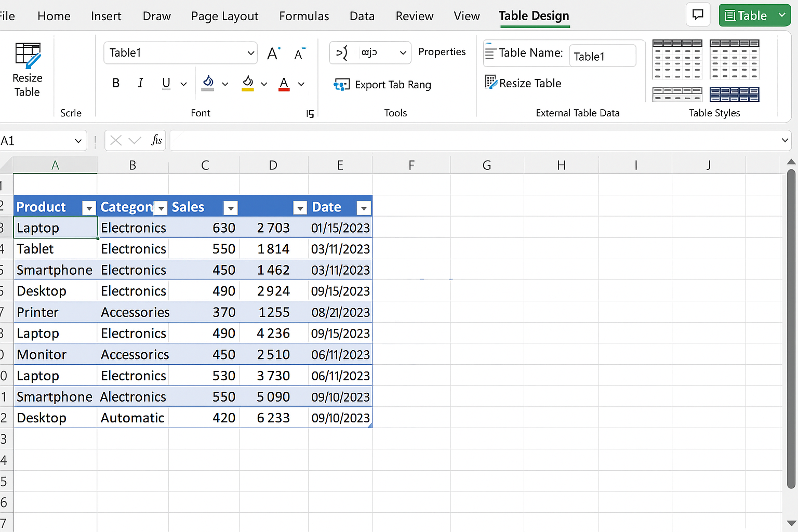Open the comments speech bubble icon
The width and height of the screenshot is (798, 532).
[x=698, y=15]
